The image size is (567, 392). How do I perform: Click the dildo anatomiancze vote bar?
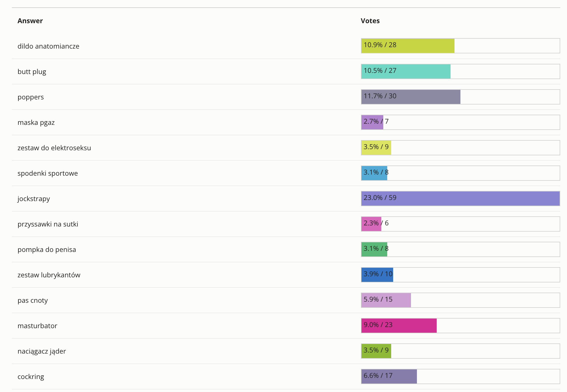[x=408, y=46]
